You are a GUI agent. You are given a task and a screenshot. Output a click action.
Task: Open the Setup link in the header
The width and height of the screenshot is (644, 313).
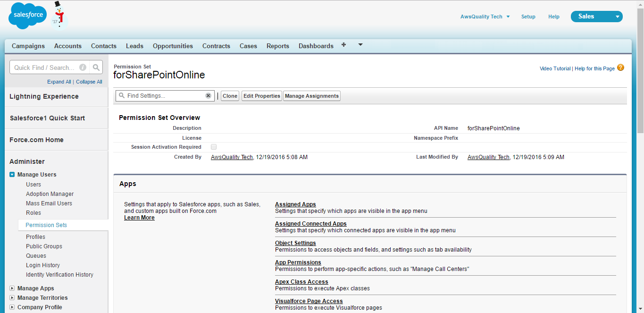point(528,17)
